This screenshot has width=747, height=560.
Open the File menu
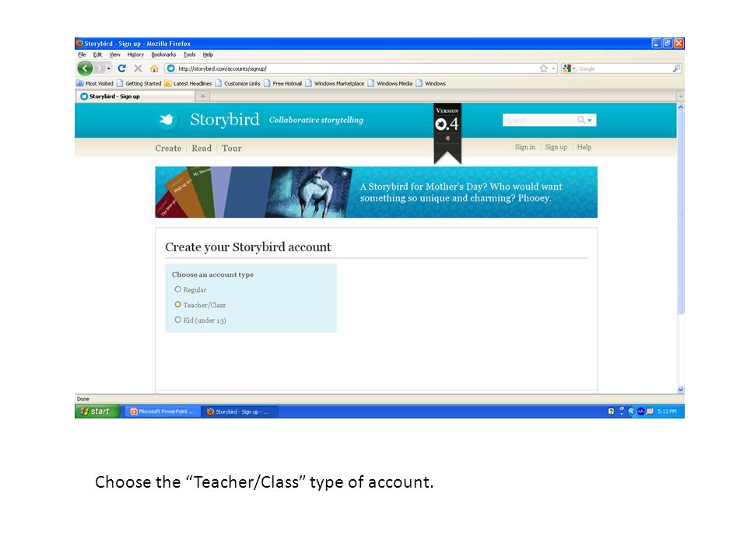(x=82, y=54)
